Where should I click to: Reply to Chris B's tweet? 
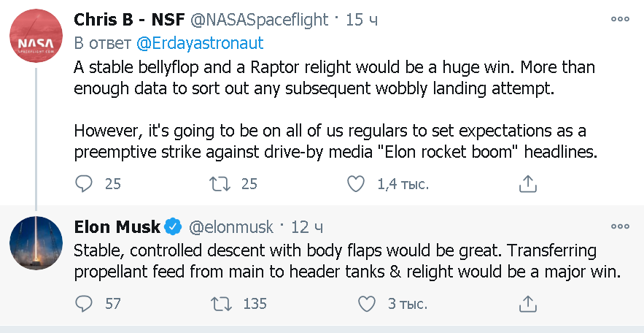click(85, 183)
